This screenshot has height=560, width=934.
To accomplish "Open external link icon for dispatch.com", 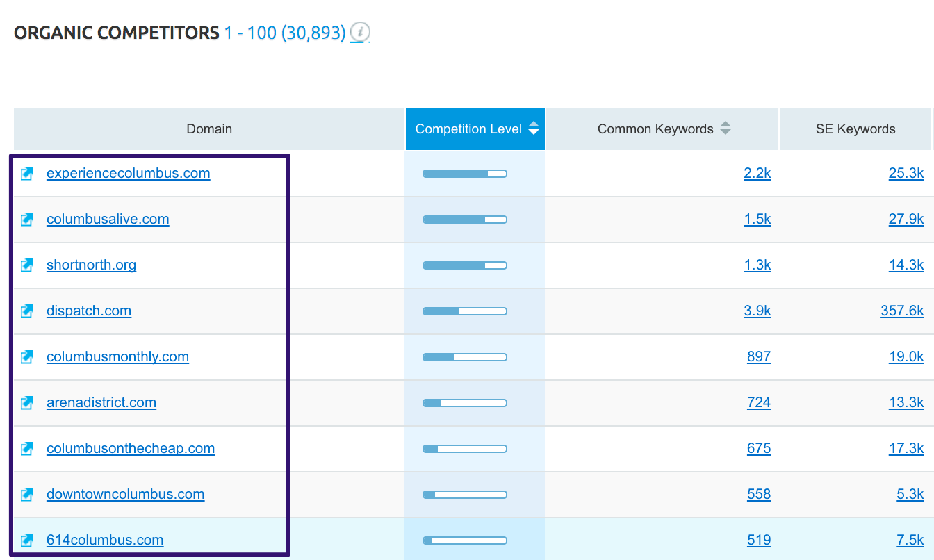I will (x=27, y=311).
